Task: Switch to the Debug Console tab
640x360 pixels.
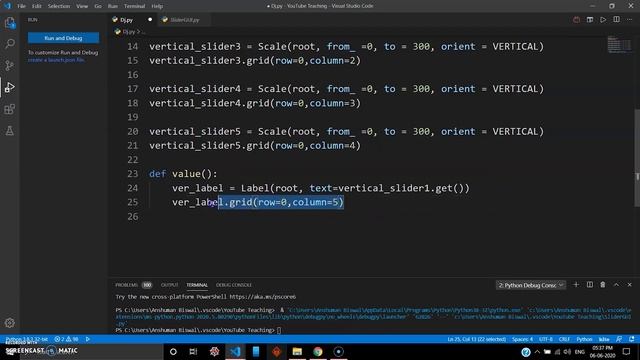Action: tap(234, 285)
